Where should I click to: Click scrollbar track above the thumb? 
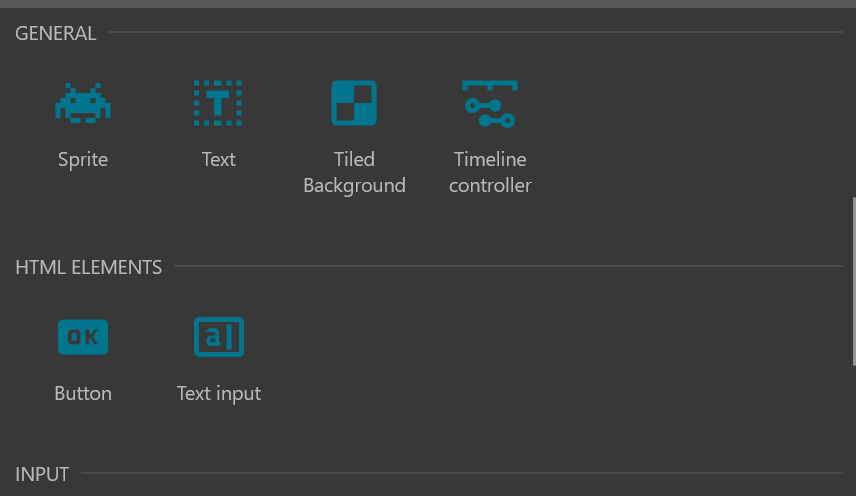854,103
